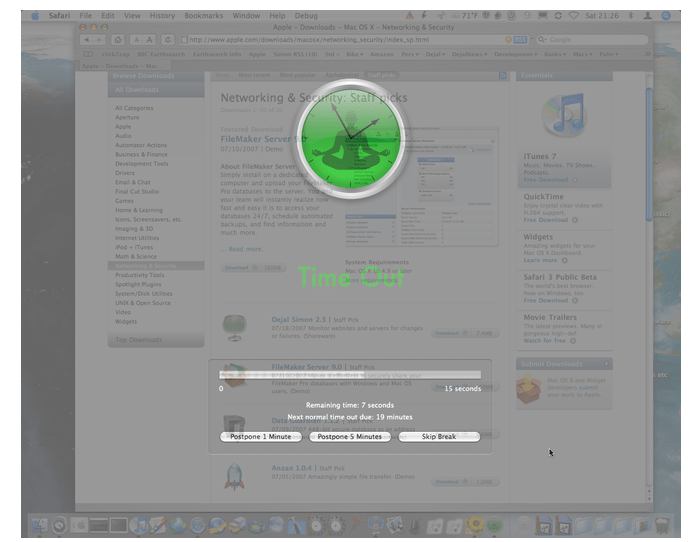Click the Safari address field

(343, 40)
